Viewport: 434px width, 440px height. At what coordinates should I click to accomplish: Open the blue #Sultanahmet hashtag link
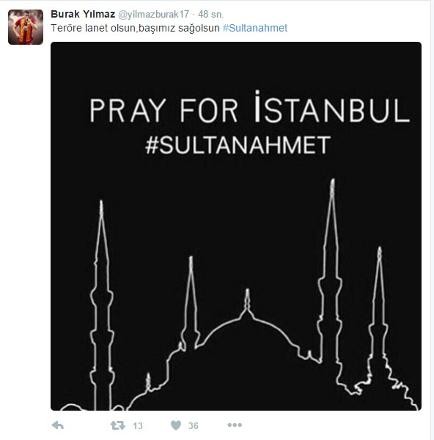pos(255,28)
